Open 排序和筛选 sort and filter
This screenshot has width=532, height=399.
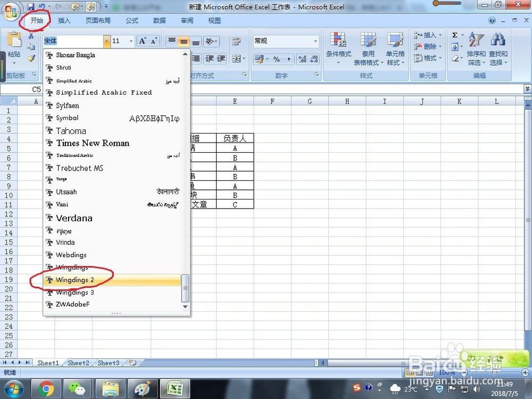point(476,48)
